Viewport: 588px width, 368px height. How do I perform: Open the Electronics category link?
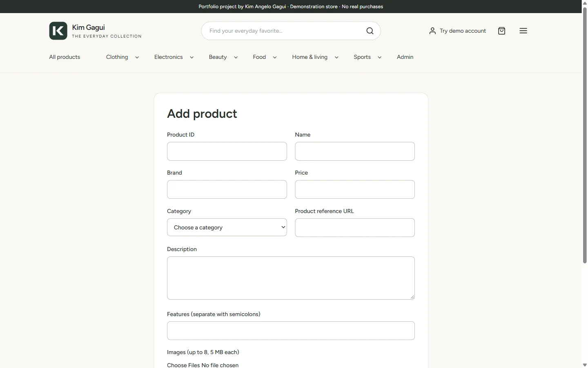[169, 57]
